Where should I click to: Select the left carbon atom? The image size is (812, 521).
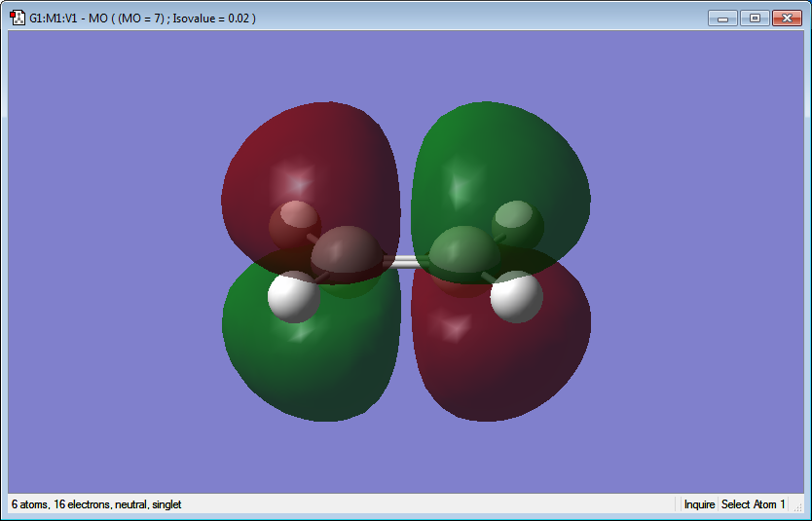click(x=347, y=262)
